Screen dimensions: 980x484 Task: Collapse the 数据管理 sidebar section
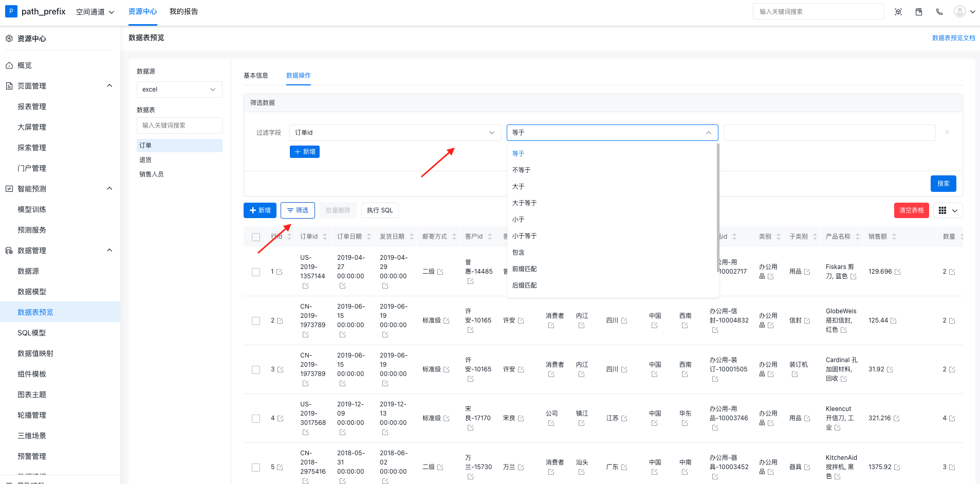[109, 250]
